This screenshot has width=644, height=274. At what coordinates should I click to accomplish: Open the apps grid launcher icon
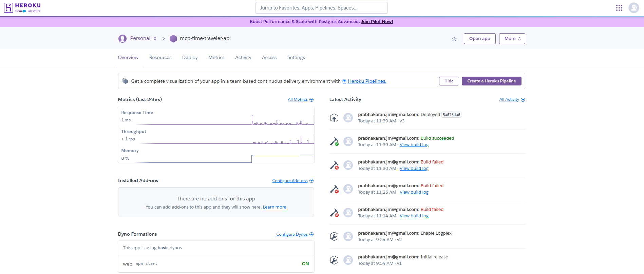[x=619, y=8]
